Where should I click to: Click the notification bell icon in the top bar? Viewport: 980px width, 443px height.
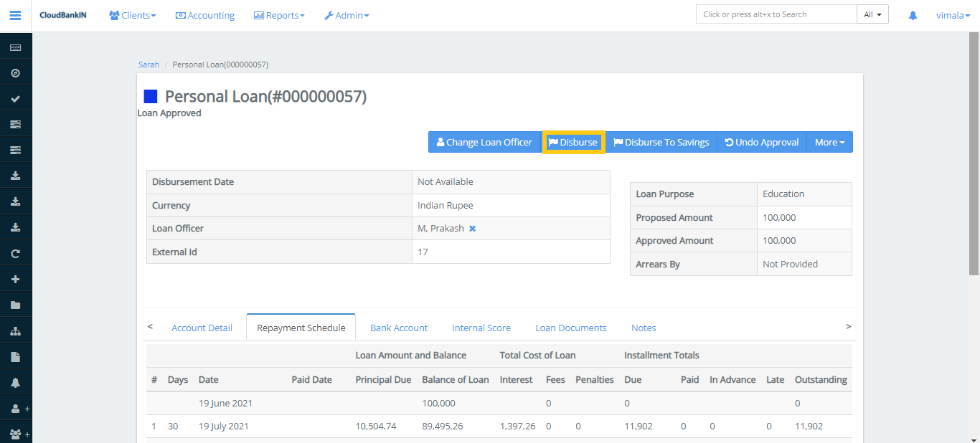913,14
